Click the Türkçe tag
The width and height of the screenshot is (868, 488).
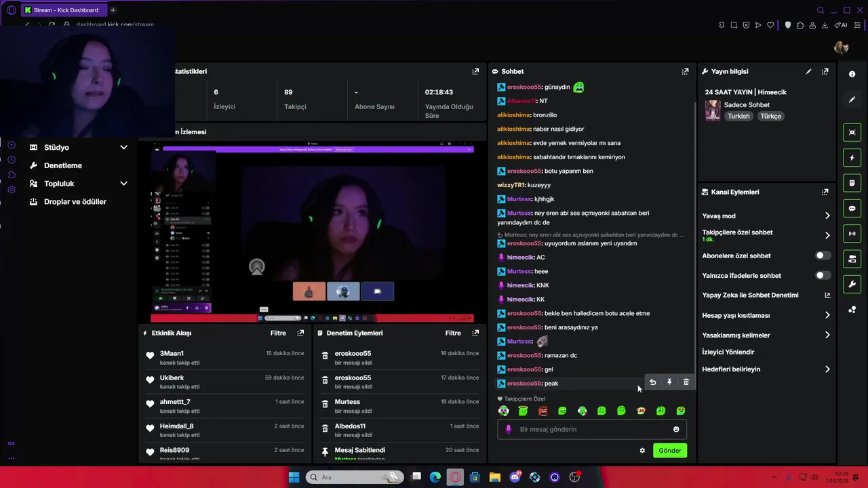[x=770, y=116]
